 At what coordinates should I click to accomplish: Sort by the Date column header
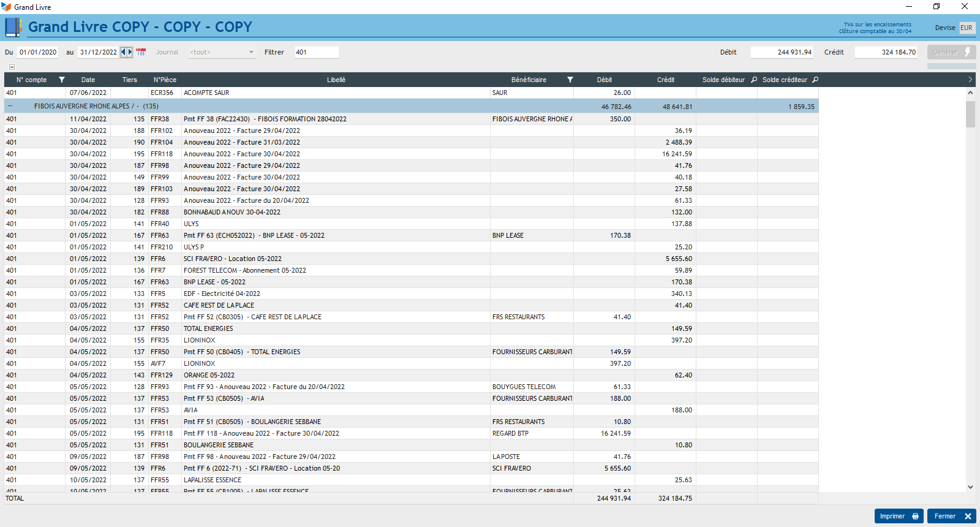(88, 80)
